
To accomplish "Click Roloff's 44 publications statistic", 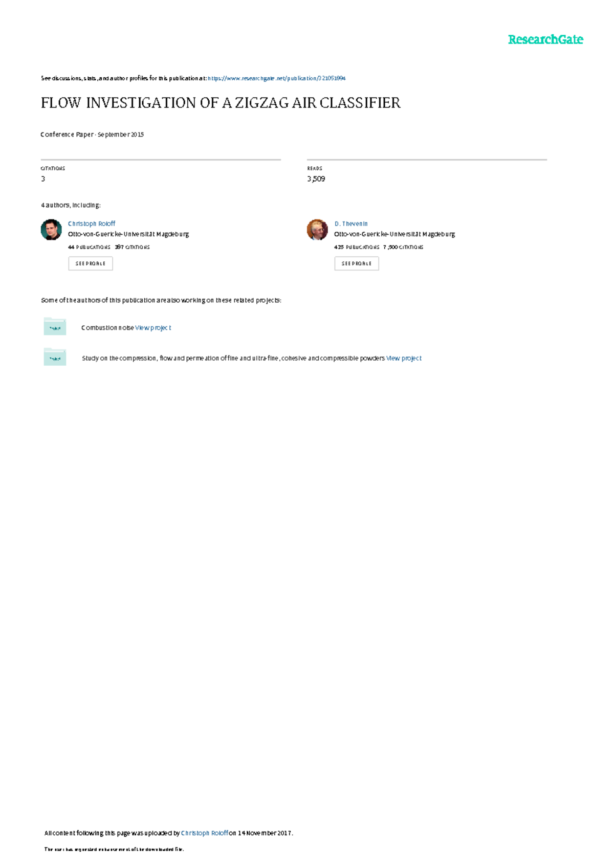I will click(x=89, y=247).
